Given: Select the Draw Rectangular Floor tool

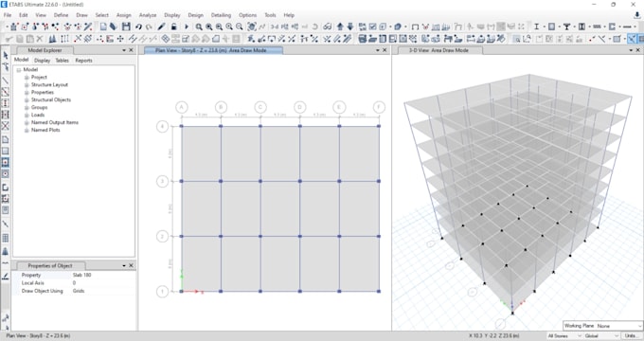Looking at the screenshot, I should (x=6, y=152).
